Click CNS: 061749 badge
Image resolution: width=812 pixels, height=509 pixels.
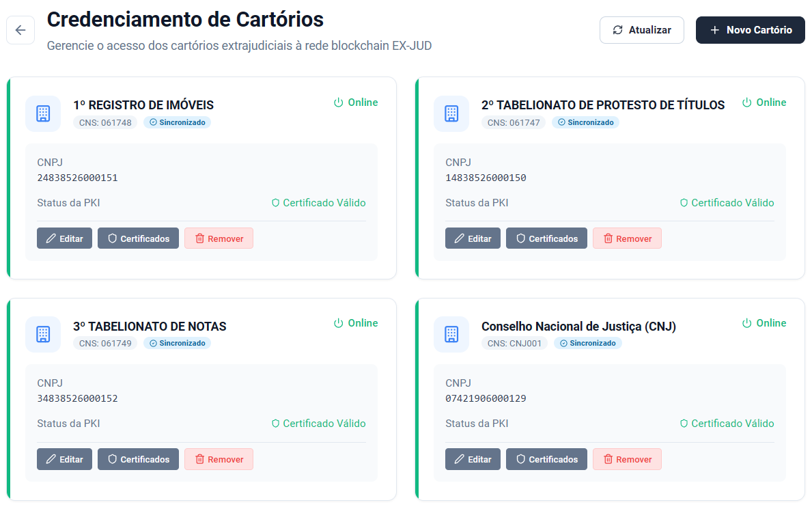click(x=105, y=344)
